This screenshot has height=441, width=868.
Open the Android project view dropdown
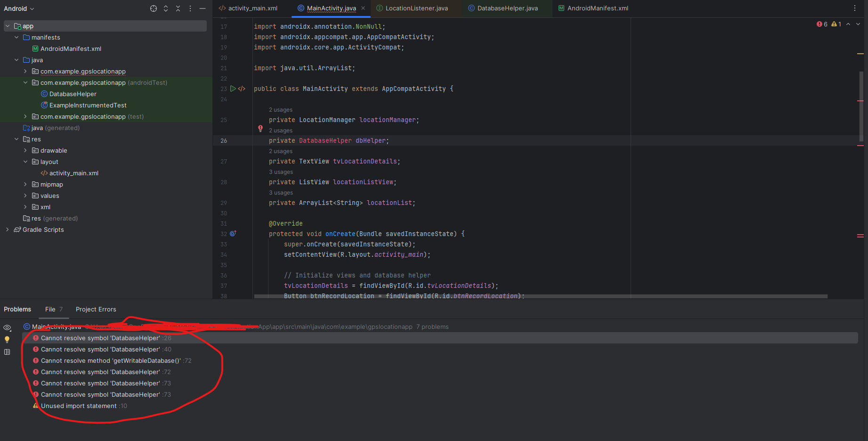point(19,8)
